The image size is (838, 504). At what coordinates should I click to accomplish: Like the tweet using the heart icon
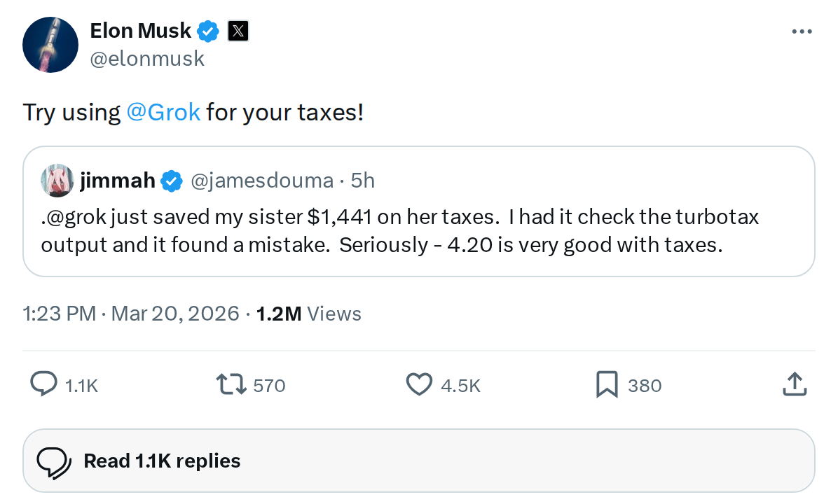click(x=418, y=384)
